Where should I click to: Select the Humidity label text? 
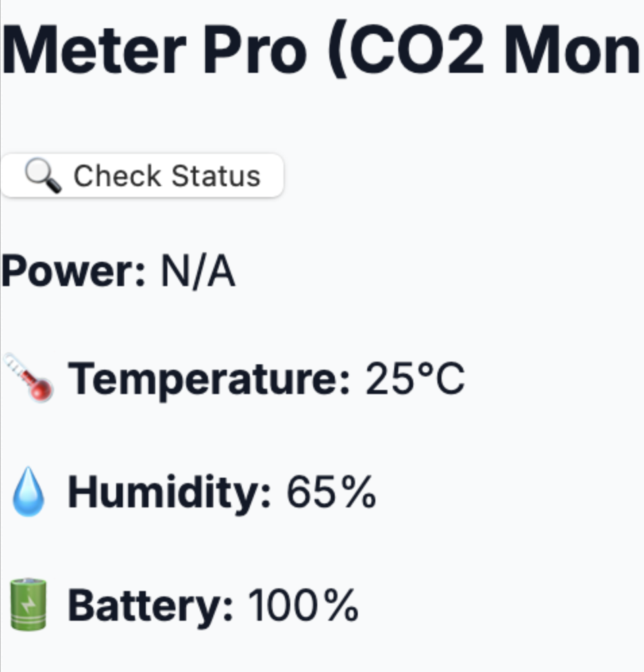coord(169,493)
